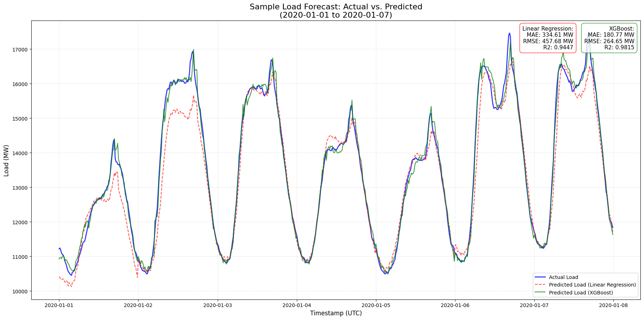The width and height of the screenshot is (644, 320).
Task: Click the x-axis tick label 2020-01-07
Action: point(534,305)
